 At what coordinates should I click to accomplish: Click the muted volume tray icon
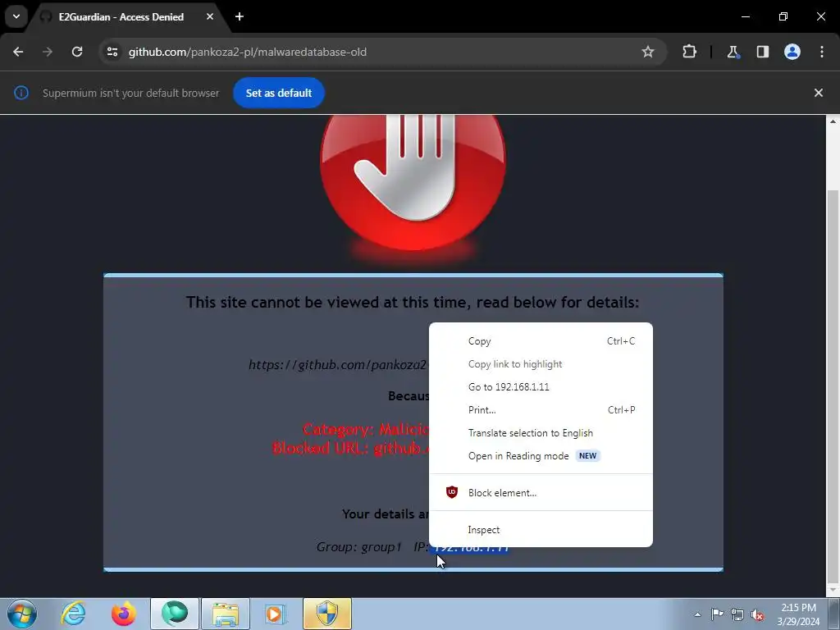coord(757,614)
